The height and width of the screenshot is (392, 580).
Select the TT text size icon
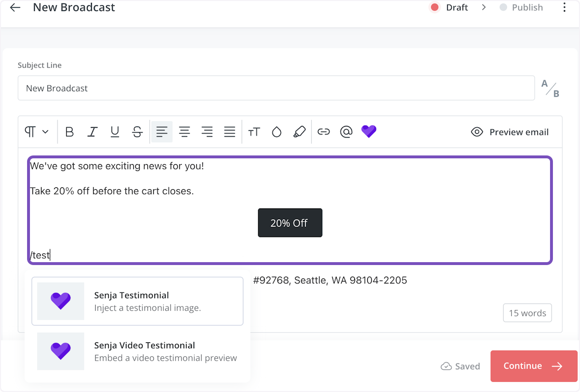click(254, 131)
